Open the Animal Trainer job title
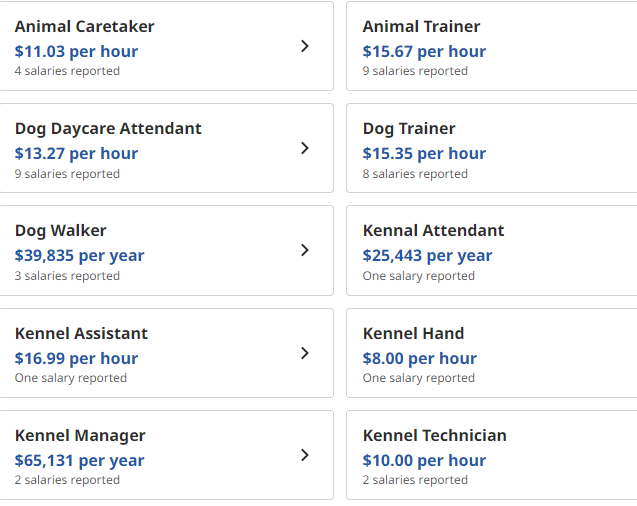Viewport: 637px width, 506px height. (x=421, y=27)
